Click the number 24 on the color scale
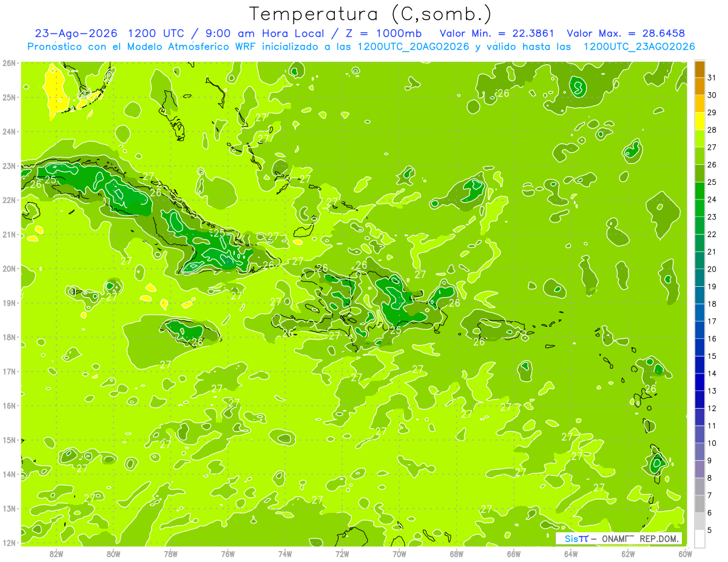 (x=712, y=199)
